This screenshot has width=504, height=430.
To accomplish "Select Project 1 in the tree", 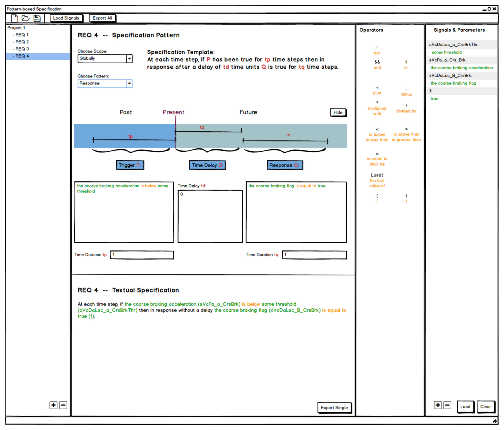I will pyautogui.click(x=16, y=28).
